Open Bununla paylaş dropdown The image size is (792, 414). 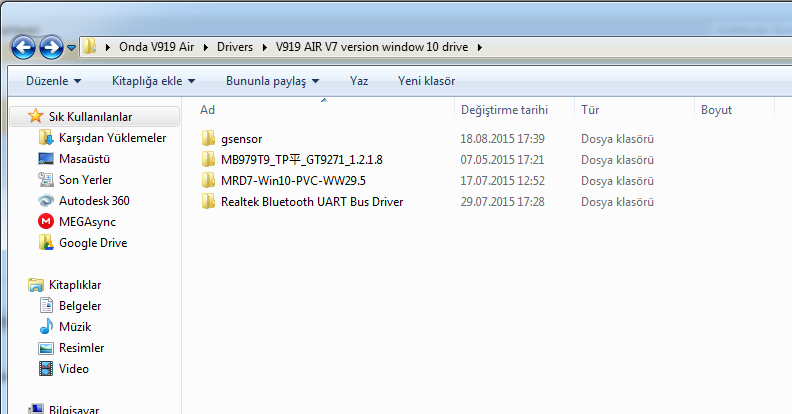tap(272, 81)
